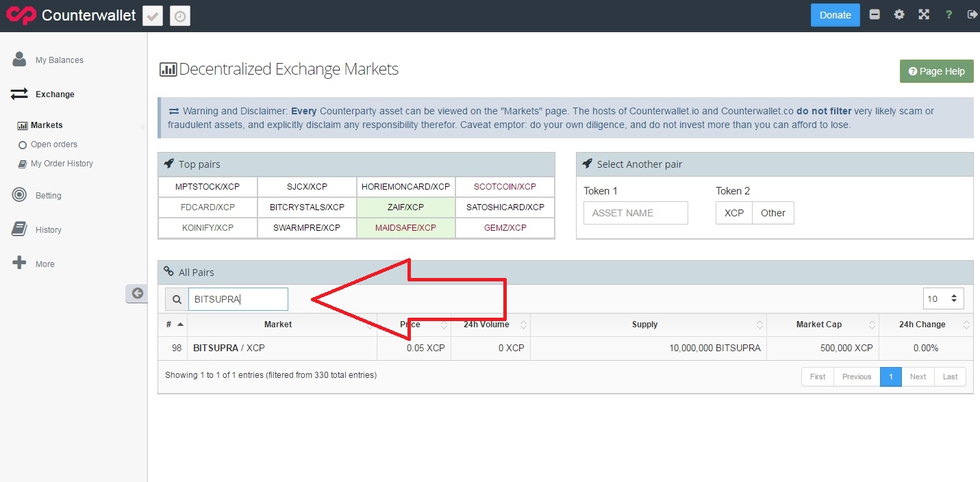This screenshot has height=482, width=980.
Task: Select SATOSHICARD/XCP top pair
Action: click(x=505, y=207)
